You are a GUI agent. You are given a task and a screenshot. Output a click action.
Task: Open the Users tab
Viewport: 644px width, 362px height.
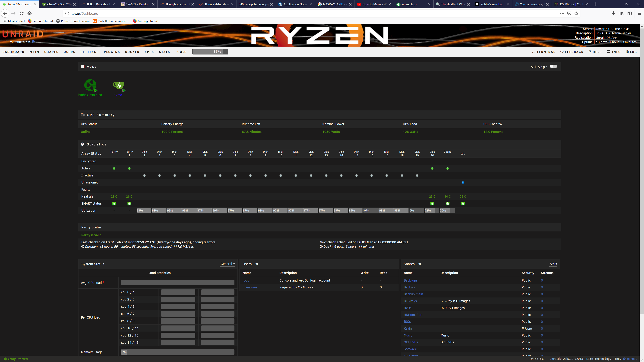(x=69, y=52)
